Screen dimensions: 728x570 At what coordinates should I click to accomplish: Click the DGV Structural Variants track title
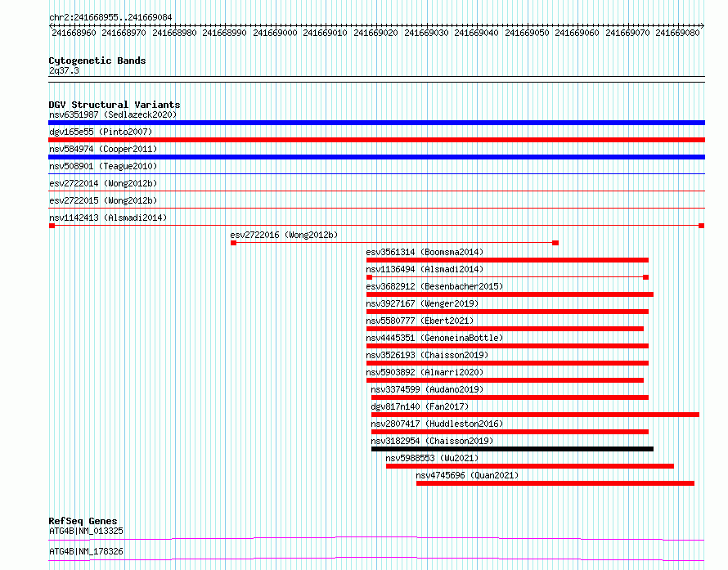[115, 105]
